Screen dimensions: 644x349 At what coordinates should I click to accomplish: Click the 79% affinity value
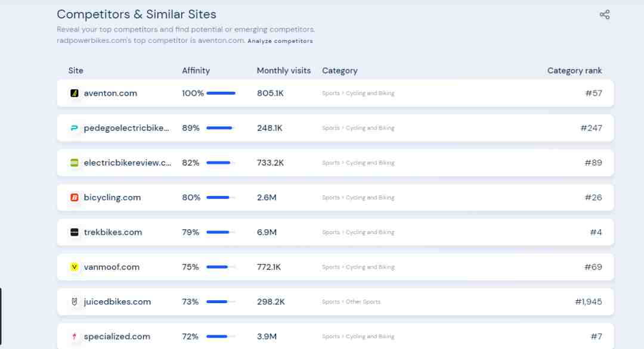pos(191,232)
